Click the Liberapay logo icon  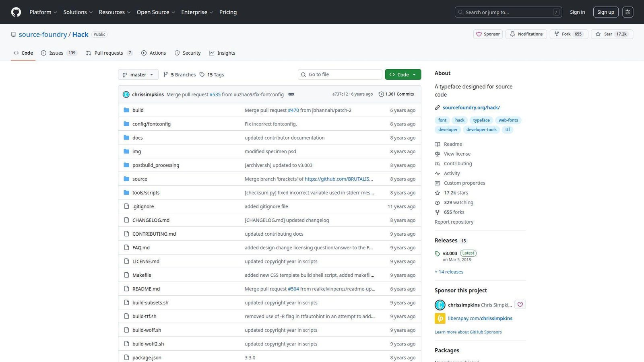pos(440,318)
